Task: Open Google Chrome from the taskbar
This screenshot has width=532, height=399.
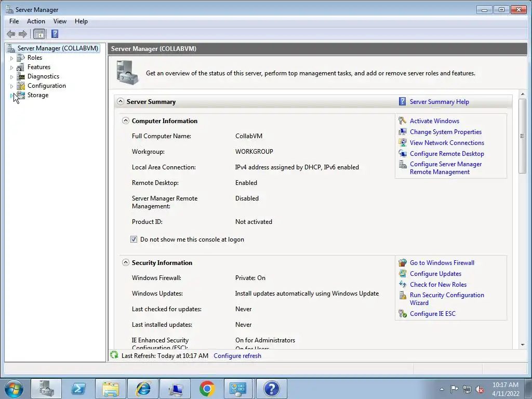Action: (207, 389)
